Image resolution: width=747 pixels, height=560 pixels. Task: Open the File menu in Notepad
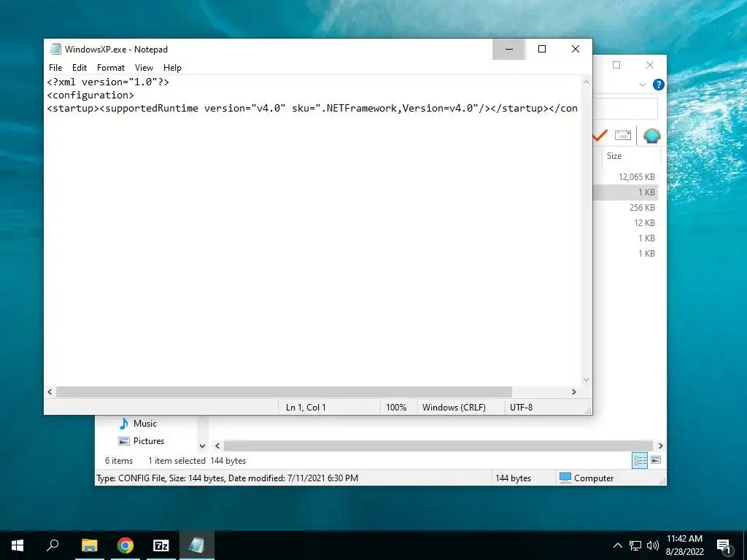click(55, 68)
